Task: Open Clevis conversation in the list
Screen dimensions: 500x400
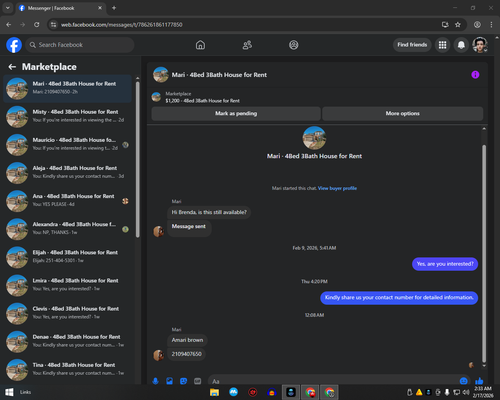Action: [x=68, y=313]
